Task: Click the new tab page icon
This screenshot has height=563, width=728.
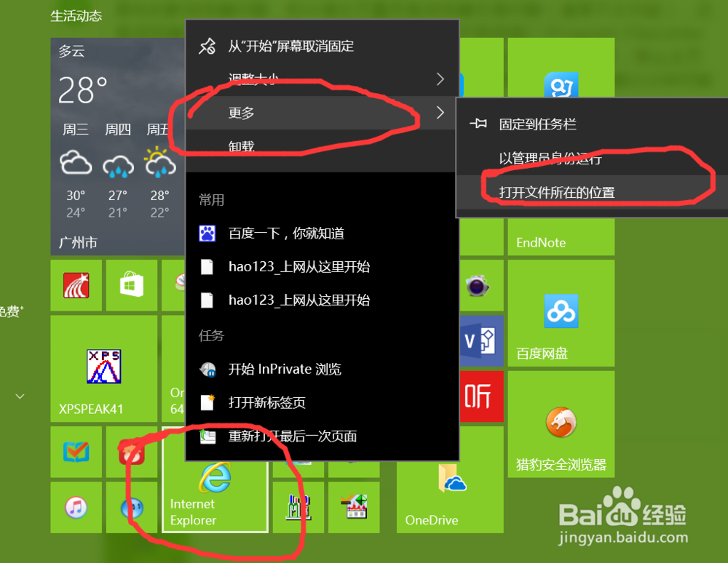Action: [207, 402]
